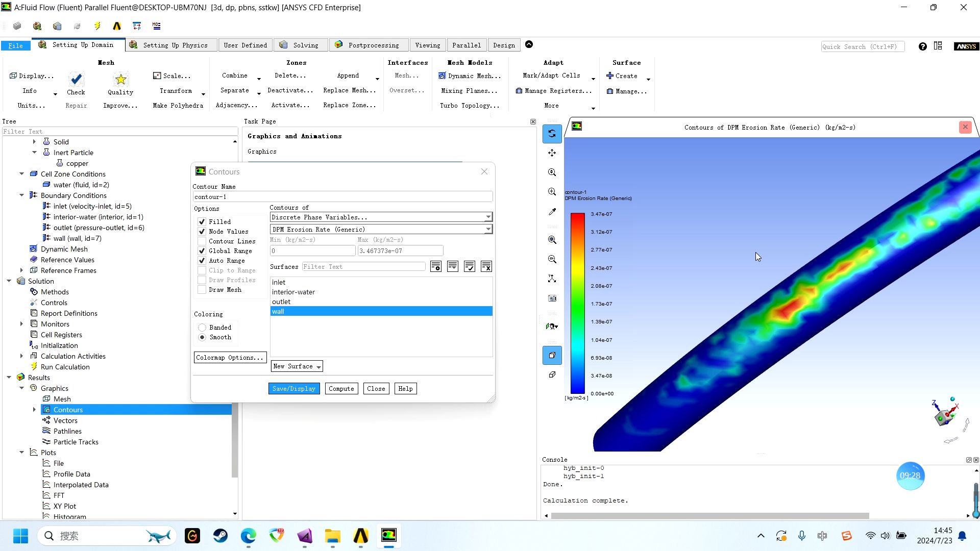Select the pan/move view tool icon
This screenshot has width=980, height=551.
553,154
